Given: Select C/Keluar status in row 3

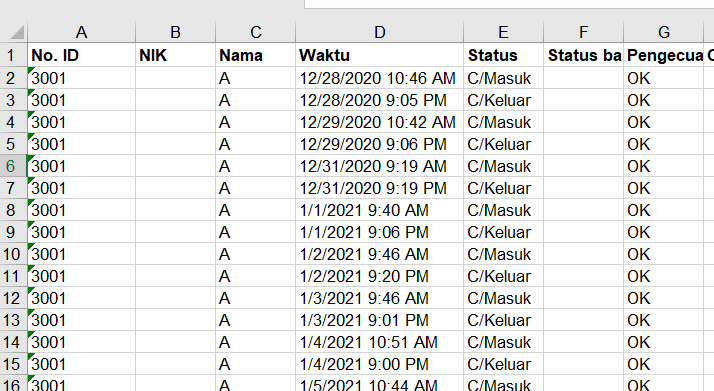Looking at the screenshot, I should pos(503,100).
